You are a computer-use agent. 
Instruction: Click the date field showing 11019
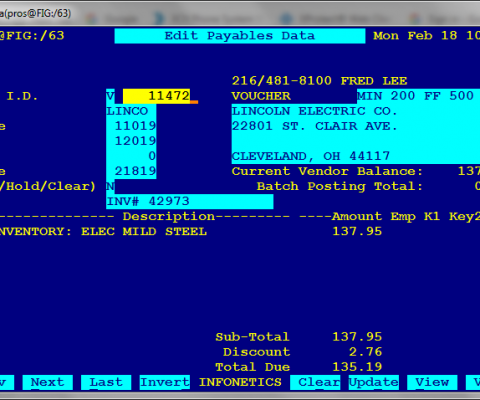(x=131, y=126)
